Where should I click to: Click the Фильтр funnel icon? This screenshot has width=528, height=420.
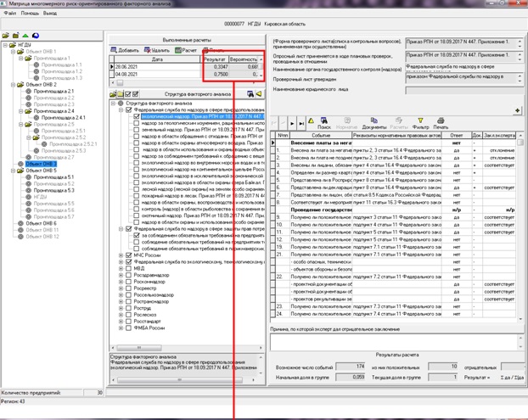[x=419, y=122]
